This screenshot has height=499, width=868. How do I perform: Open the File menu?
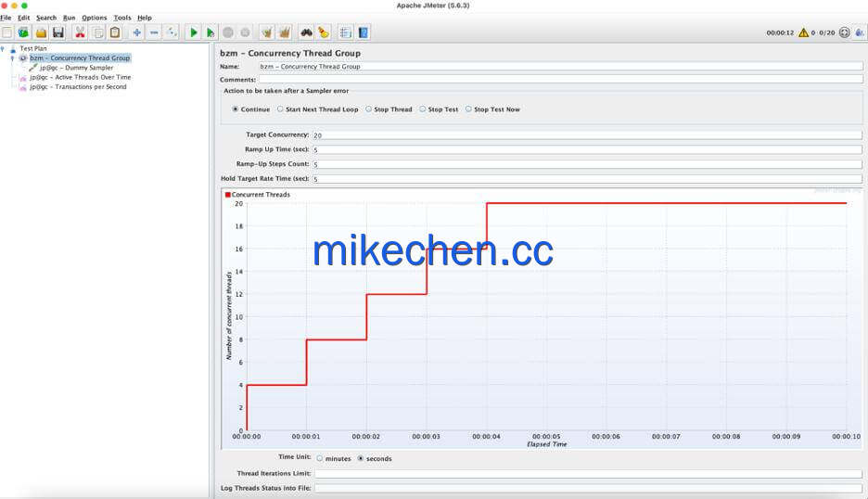[6, 18]
